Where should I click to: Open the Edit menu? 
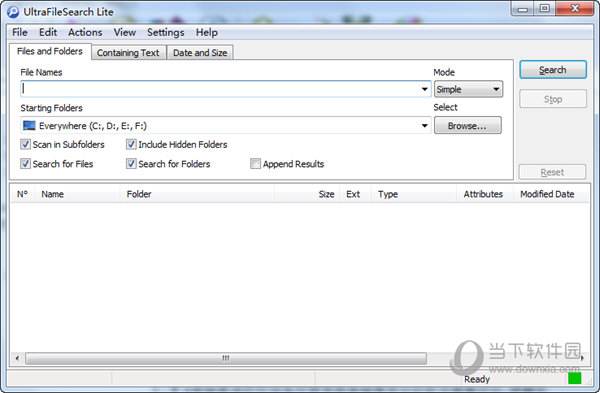tap(48, 33)
